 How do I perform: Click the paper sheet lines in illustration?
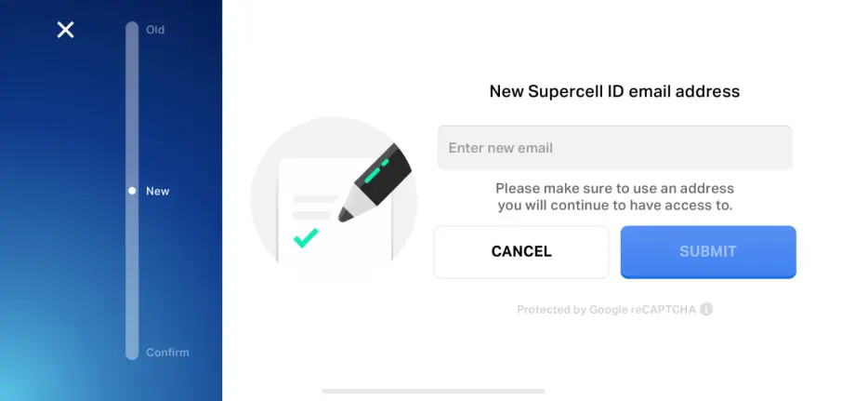click(314, 207)
